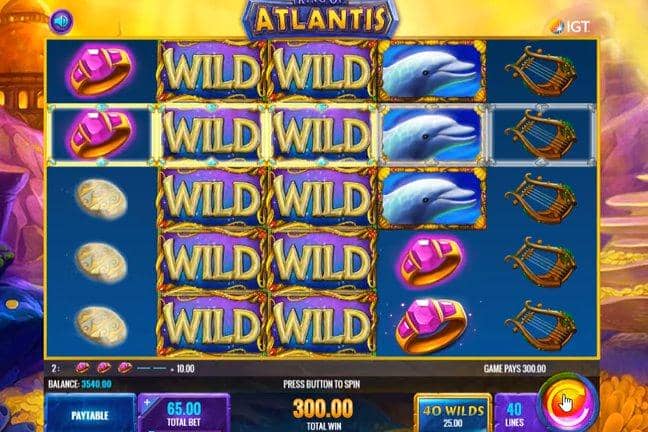The height and width of the screenshot is (432, 648).
Task: Click the orange spin button
Action: 567,402
